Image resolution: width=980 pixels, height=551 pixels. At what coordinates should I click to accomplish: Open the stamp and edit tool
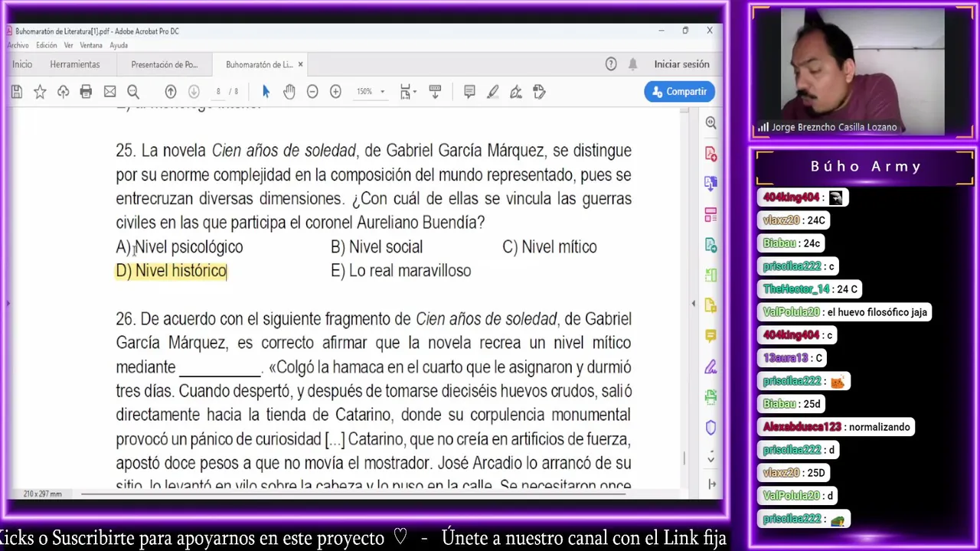(x=539, y=92)
